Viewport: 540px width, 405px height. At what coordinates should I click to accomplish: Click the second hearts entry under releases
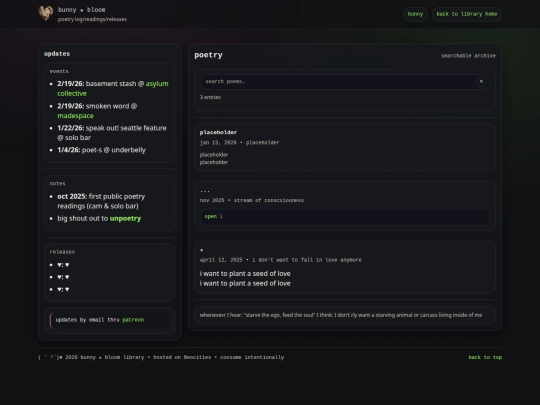[x=63, y=277]
